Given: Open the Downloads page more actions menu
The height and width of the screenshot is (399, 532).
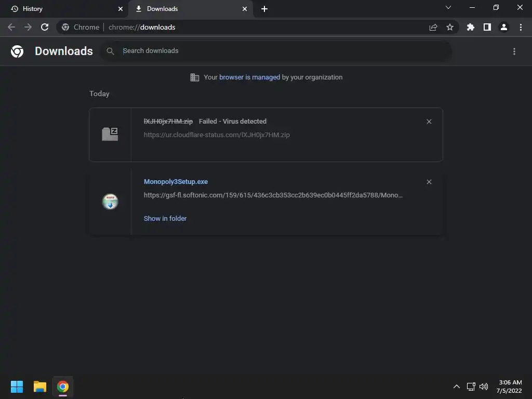Looking at the screenshot, I should [x=514, y=51].
